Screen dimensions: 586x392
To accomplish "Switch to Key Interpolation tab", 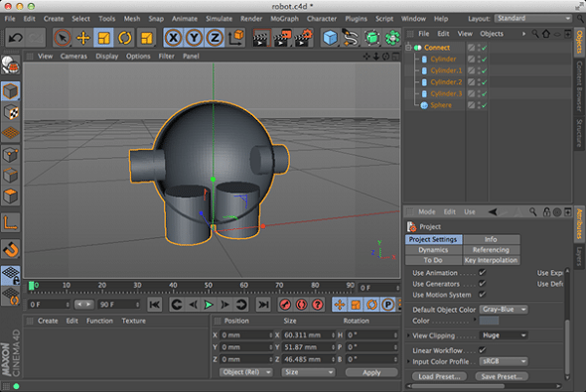I will click(491, 260).
